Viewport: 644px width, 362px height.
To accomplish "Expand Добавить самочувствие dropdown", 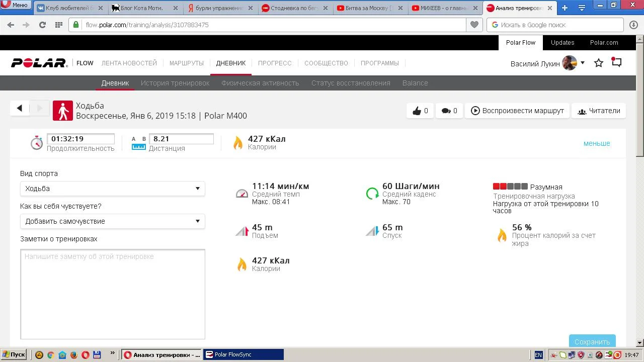I will pyautogui.click(x=112, y=221).
